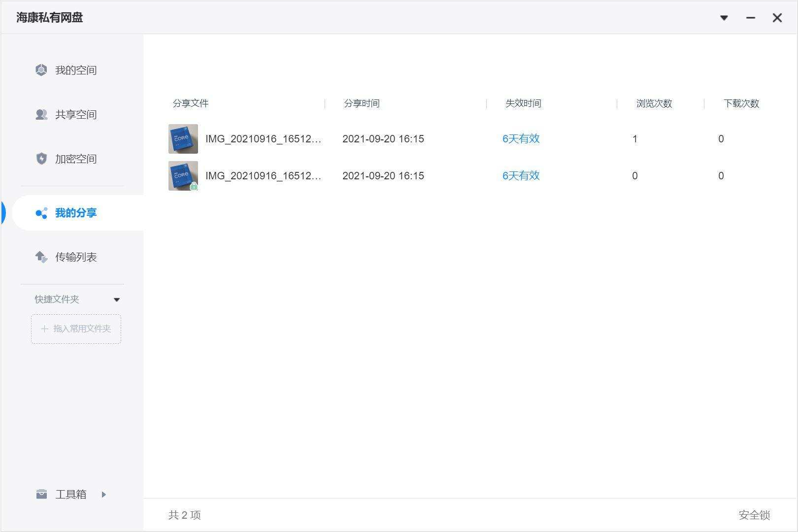Switch to the 我的分享 tab

click(76, 213)
